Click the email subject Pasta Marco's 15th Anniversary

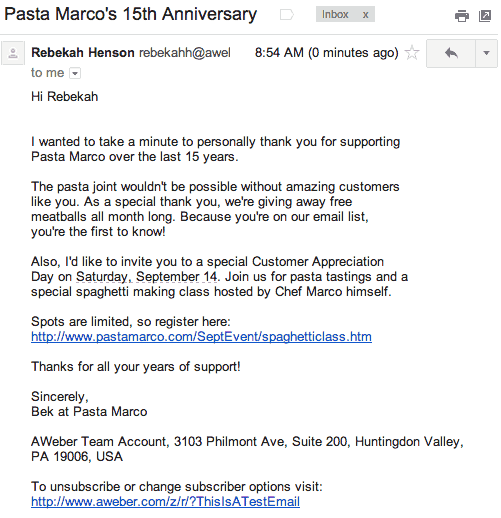pos(130,14)
